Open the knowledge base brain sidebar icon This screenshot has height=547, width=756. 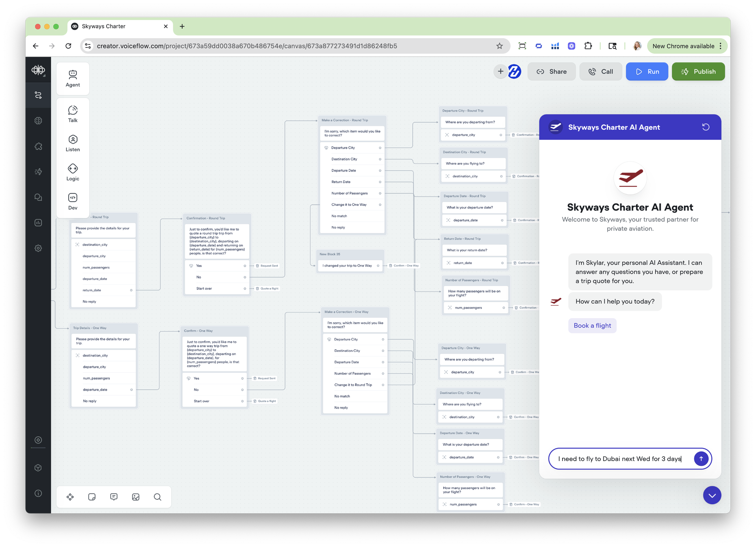(x=38, y=121)
